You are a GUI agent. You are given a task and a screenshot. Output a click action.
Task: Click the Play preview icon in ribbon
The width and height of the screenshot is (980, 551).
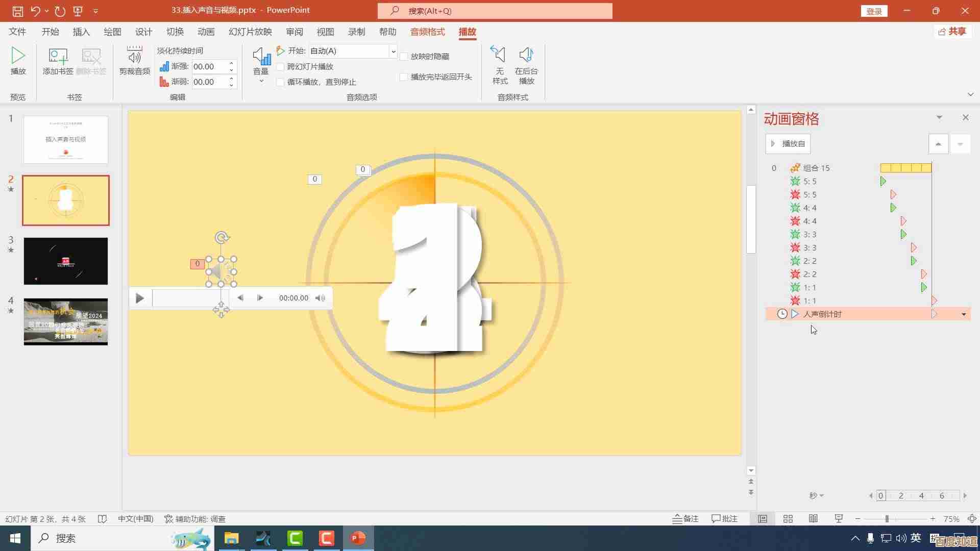18,61
